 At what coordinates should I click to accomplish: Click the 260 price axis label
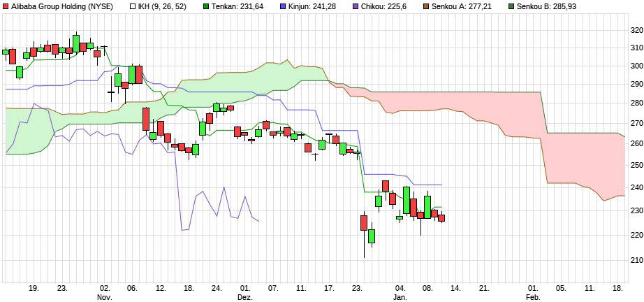point(636,143)
